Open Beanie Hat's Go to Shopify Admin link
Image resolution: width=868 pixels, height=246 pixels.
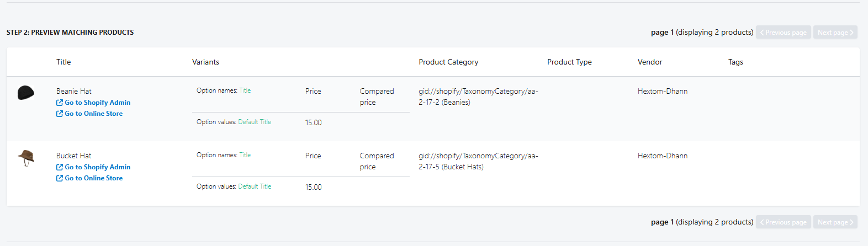pos(97,103)
